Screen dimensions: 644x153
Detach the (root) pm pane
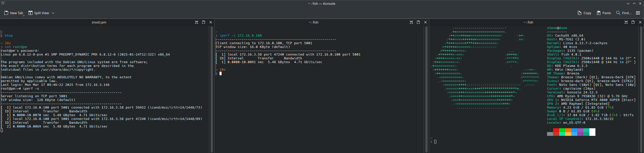click(x=204, y=22)
